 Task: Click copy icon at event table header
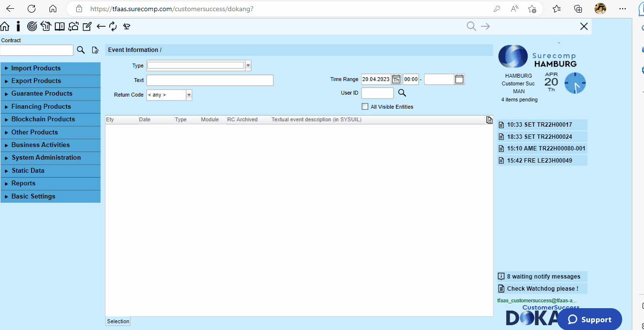(489, 120)
